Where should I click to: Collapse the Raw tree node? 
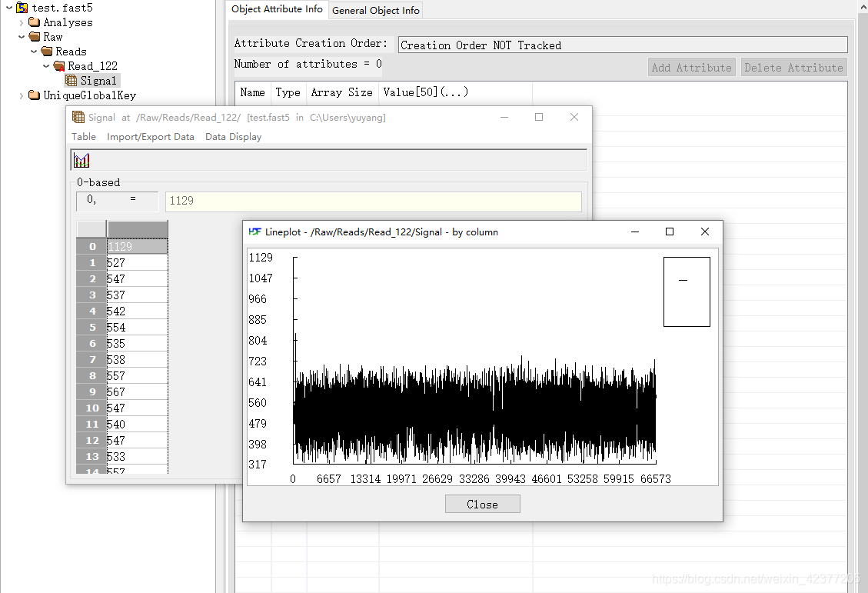pos(21,37)
